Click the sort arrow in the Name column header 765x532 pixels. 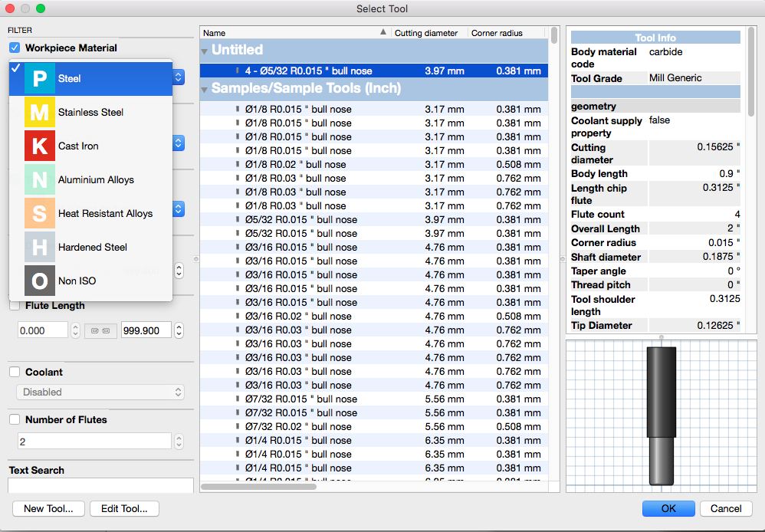tap(383, 32)
